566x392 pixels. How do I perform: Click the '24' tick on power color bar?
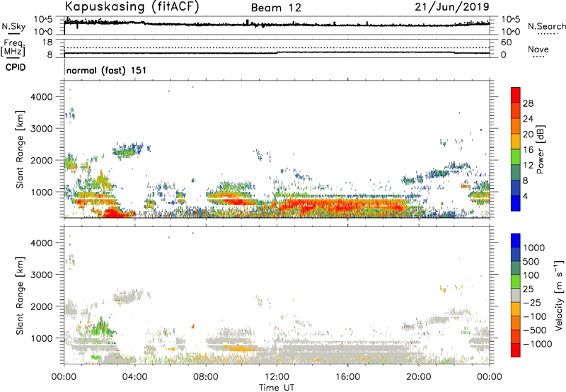[528, 119]
